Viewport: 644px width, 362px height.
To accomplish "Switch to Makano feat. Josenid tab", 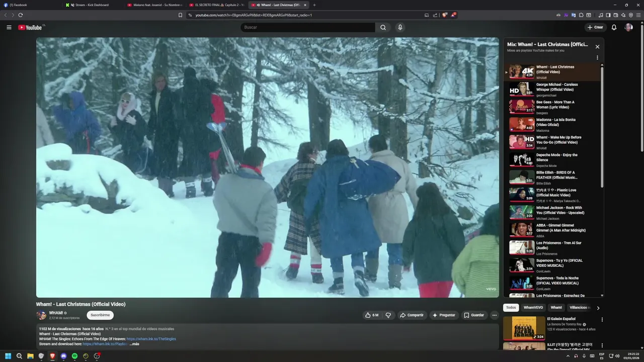I will coord(154,5).
